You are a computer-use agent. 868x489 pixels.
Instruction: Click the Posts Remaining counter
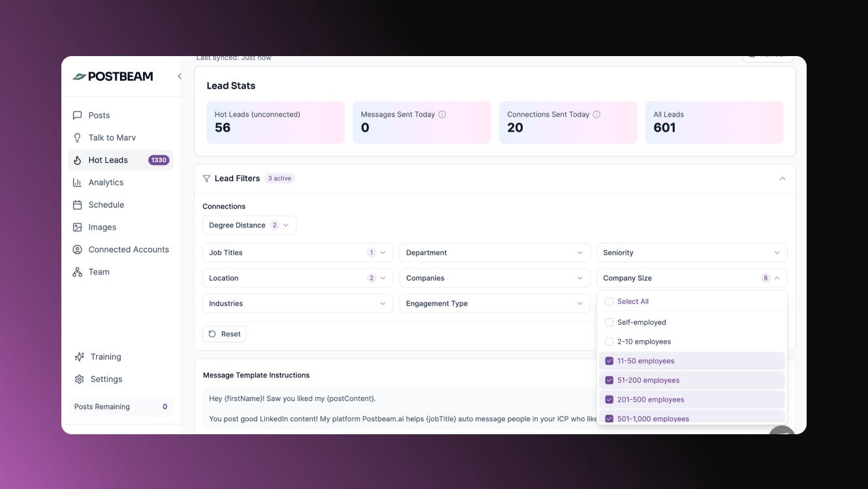click(x=121, y=407)
